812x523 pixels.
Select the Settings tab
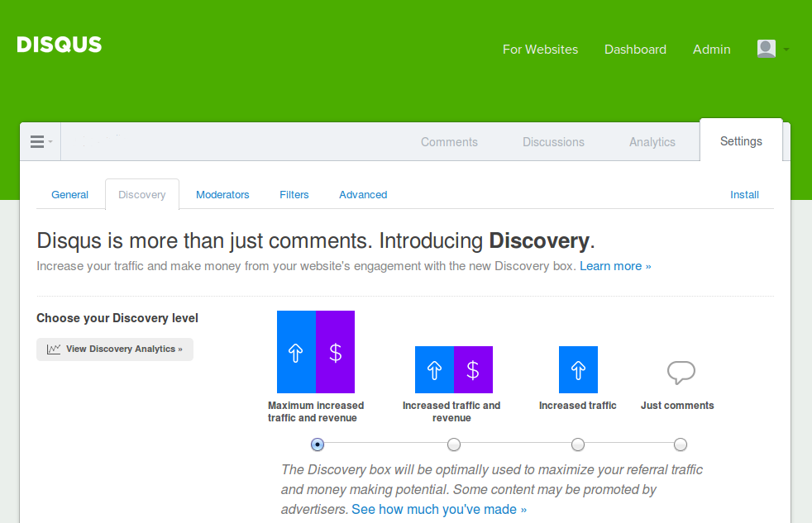point(741,140)
